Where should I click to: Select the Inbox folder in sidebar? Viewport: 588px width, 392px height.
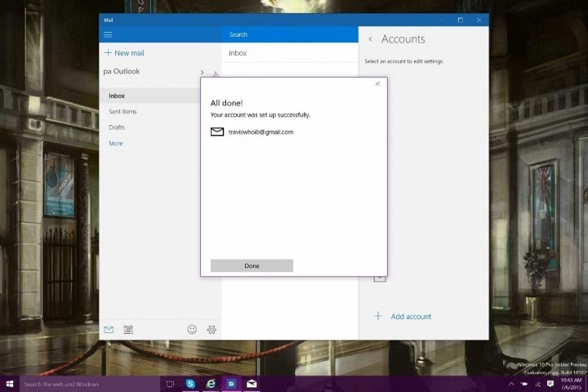tap(150, 96)
